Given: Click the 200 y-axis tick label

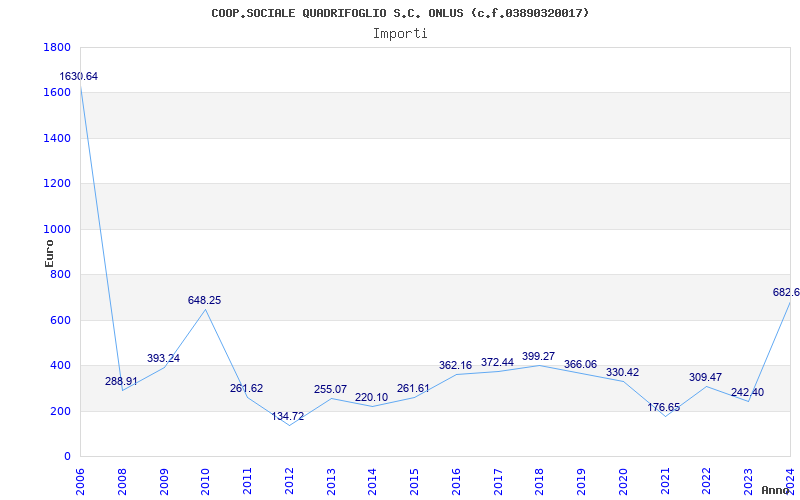Looking at the screenshot, I should tap(60, 411).
